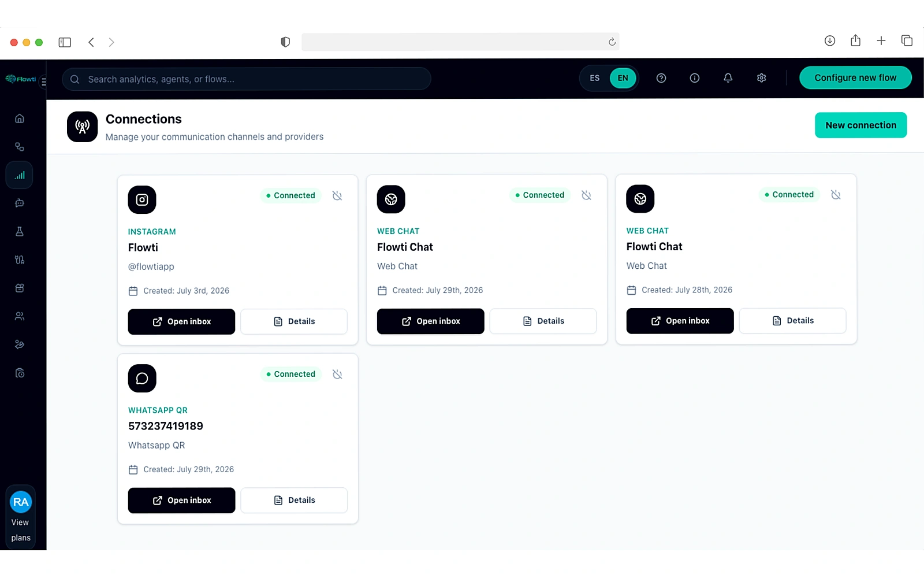Disconnect Web Chat created July 28th

click(x=836, y=195)
